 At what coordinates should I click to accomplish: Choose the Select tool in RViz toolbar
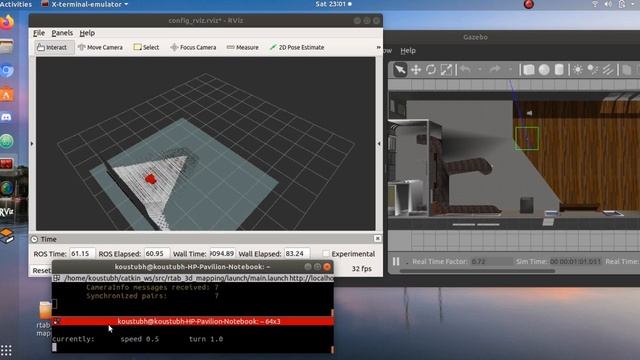pos(146,47)
